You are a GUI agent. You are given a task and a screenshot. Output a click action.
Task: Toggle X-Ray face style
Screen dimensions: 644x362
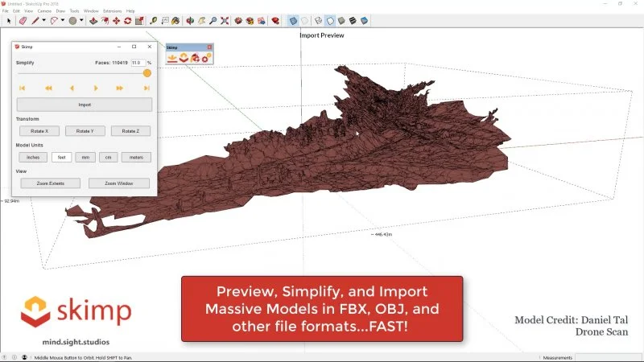pos(293,21)
